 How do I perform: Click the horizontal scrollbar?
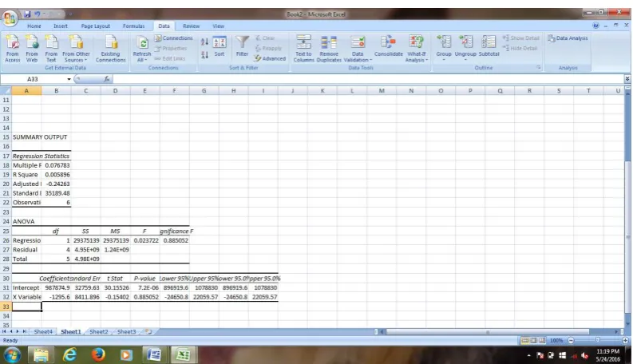tap(487, 332)
